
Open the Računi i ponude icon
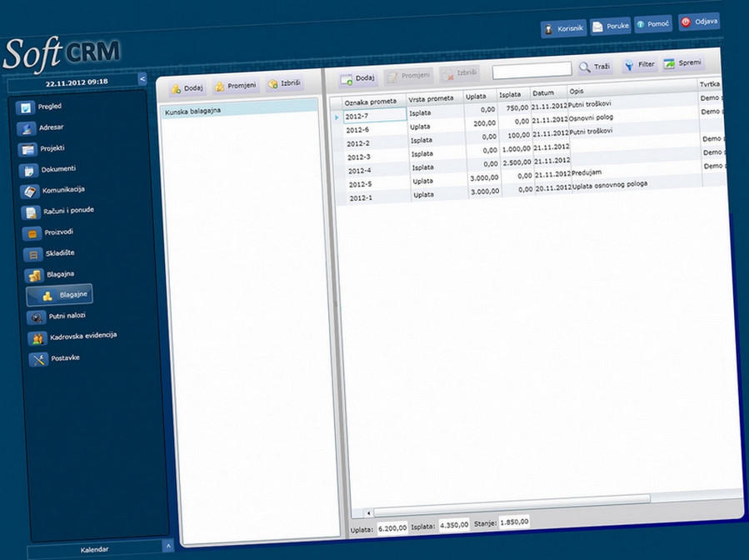[31, 212]
